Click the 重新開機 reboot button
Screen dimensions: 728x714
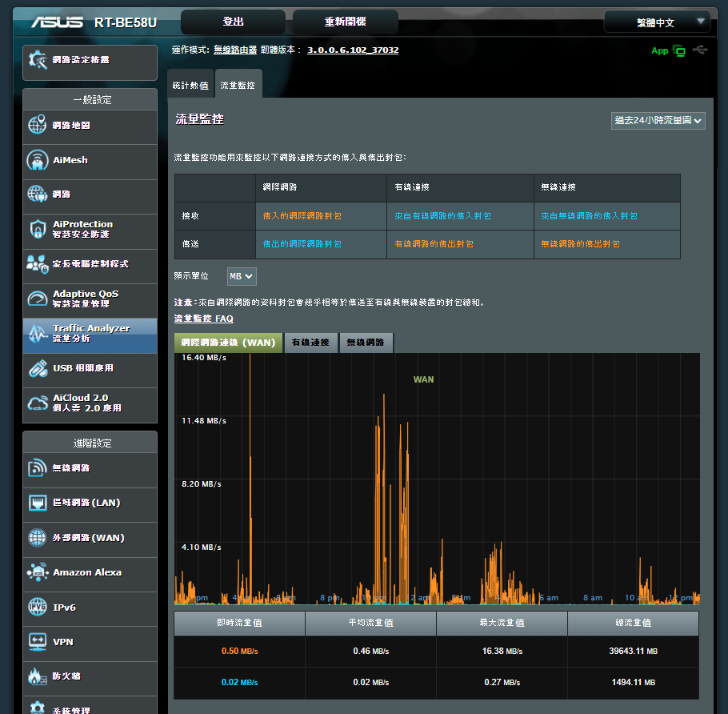[x=345, y=22]
